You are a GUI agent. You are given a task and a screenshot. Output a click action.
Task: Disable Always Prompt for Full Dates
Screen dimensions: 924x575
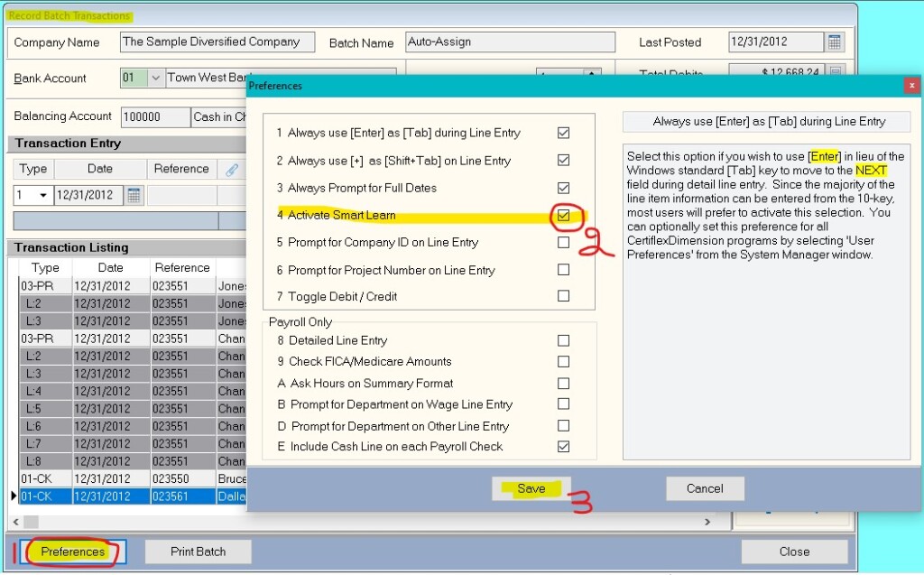(x=563, y=188)
